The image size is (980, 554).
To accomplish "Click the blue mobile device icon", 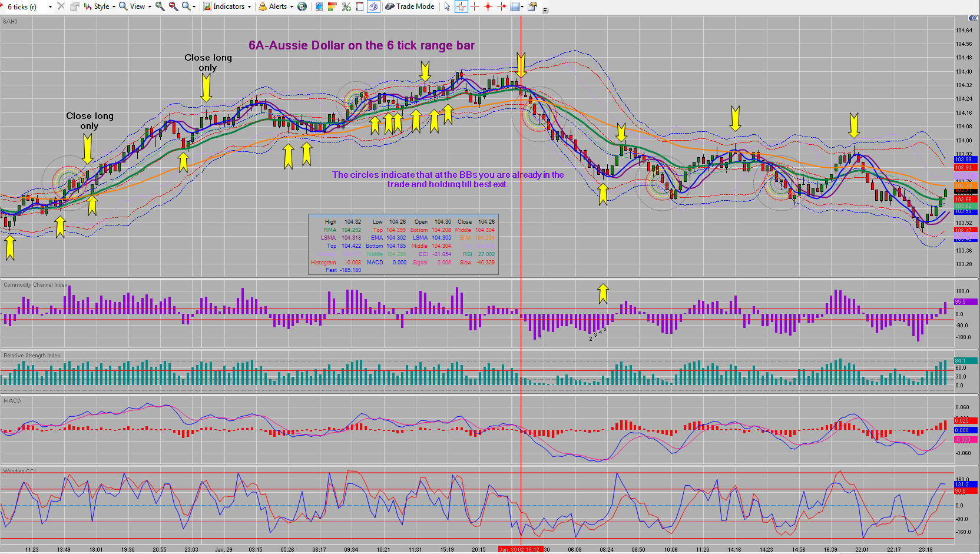I will 319,6.
